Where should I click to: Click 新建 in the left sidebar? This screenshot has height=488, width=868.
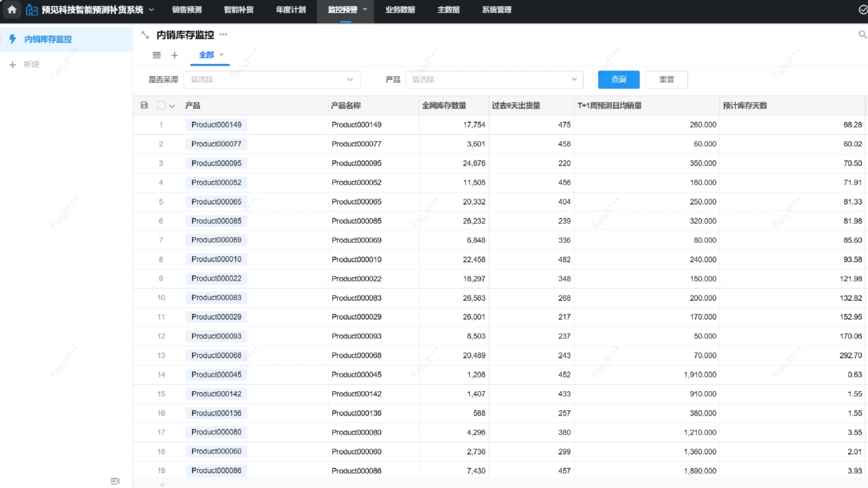[31, 64]
